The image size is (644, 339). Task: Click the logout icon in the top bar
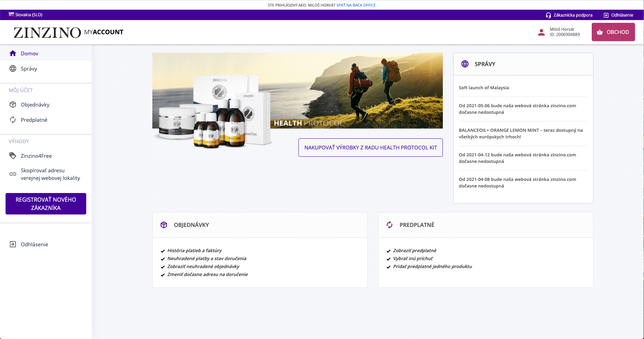pyautogui.click(x=606, y=15)
